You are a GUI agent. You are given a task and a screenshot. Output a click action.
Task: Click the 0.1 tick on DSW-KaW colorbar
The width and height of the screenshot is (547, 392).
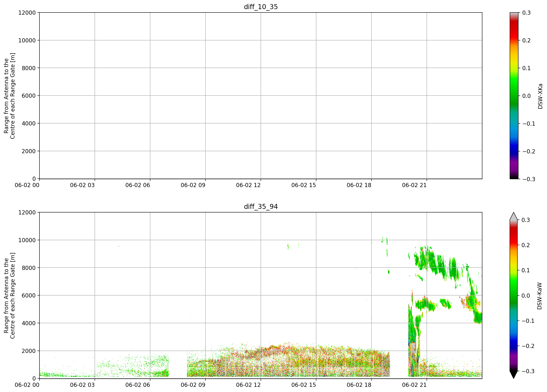(x=526, y=270)
